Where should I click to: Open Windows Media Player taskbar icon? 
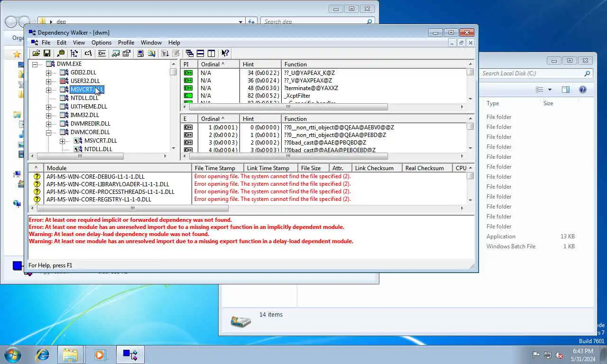point(100,355)
